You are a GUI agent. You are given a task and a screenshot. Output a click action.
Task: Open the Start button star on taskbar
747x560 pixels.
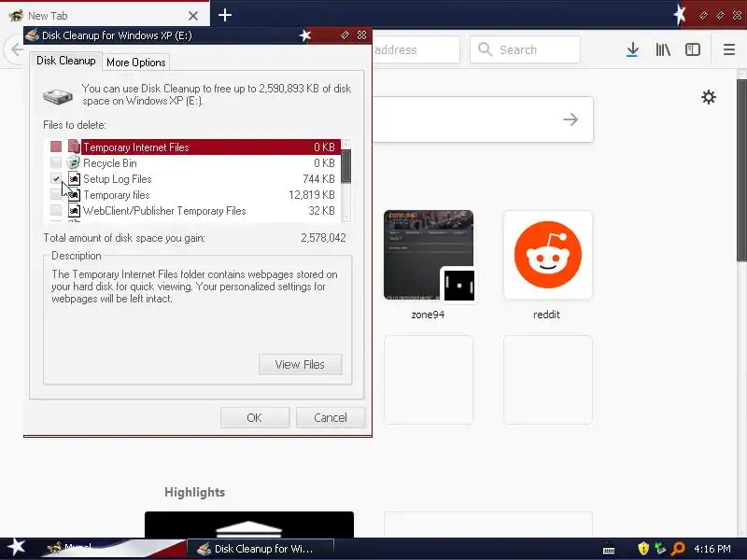click(17, 548)
